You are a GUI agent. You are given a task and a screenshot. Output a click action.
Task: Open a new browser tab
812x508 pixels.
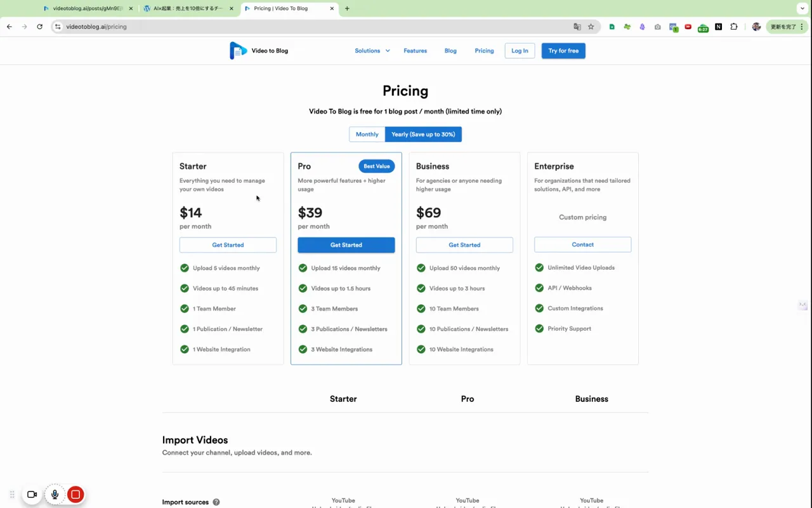347,9
